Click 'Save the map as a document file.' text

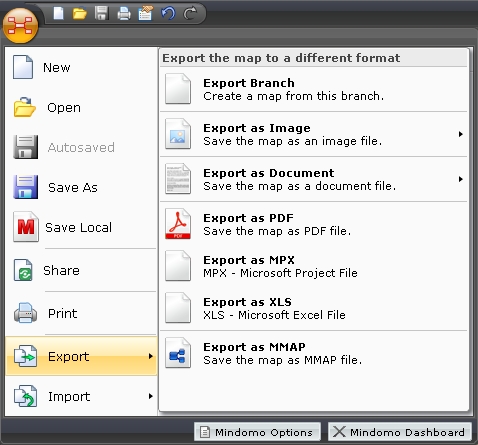click(x=300, y=186)
